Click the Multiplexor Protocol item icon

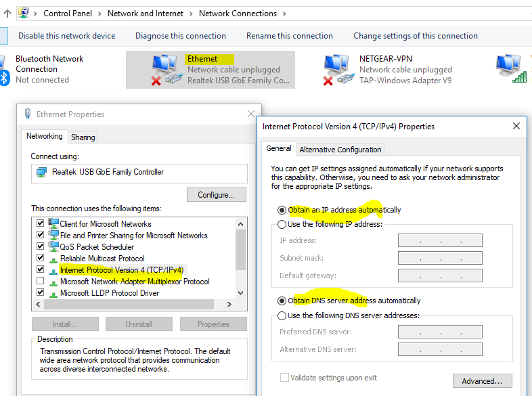pos(53,283)
